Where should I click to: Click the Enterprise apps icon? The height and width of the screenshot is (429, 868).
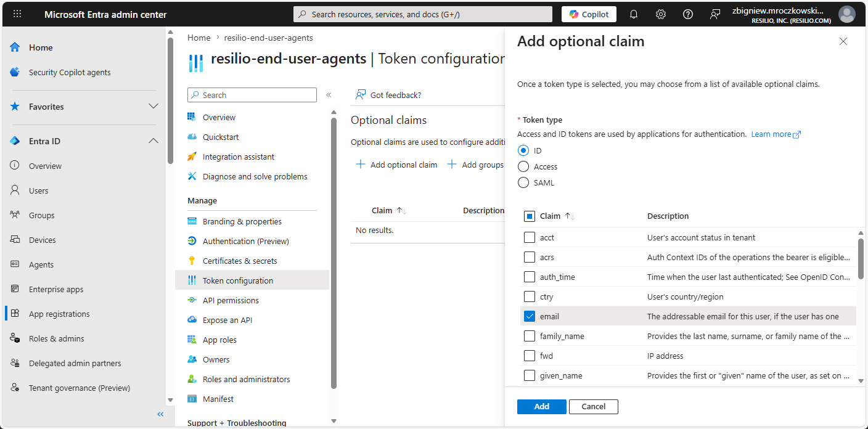[15, 289]
